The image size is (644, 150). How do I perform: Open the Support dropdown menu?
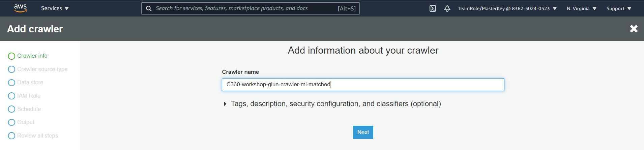point(618,8)
